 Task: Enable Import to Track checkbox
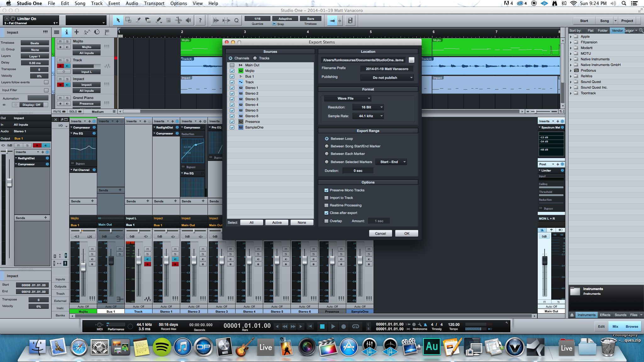[326, 198]
